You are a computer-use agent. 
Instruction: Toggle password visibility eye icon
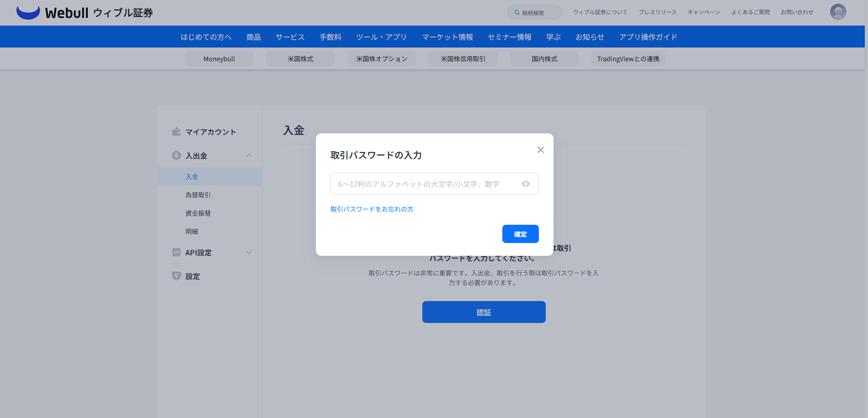tap(526, 184)
